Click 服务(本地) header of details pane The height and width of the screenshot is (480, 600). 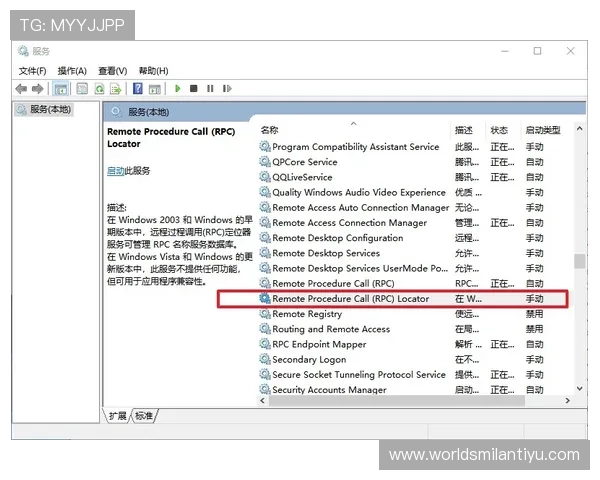(148, 112)
